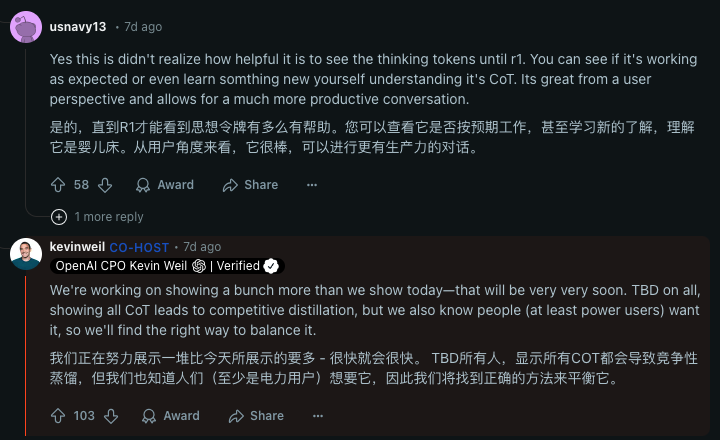Open the usnavy13 username link

[x=78, y=27]
